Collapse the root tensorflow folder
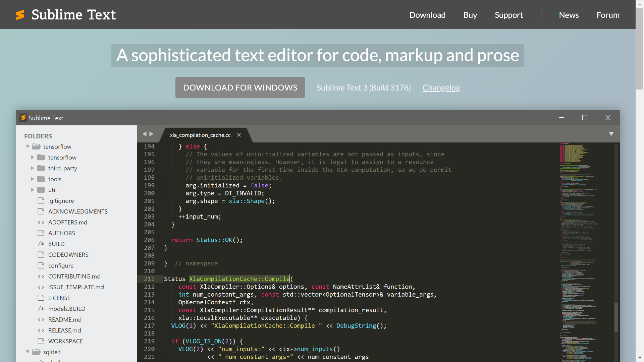The height and width of the screenshot is (362, 644). pyautogui.click(x=28, y=146)
